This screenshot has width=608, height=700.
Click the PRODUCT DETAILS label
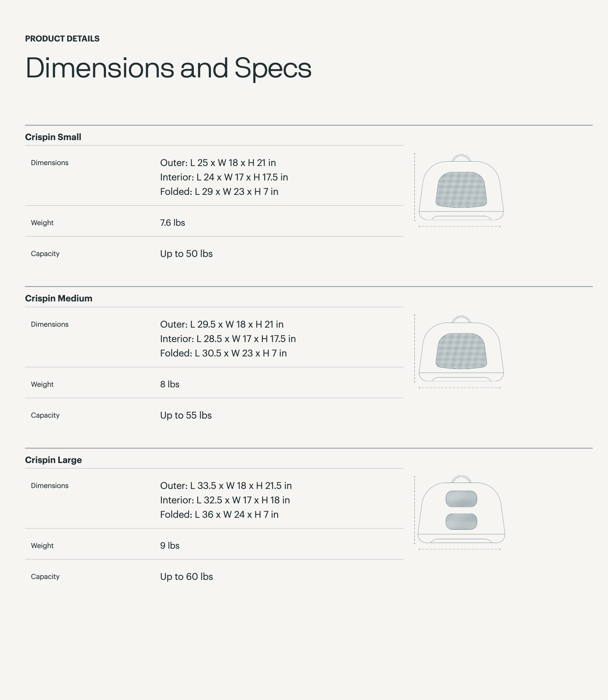click(62, 39)
